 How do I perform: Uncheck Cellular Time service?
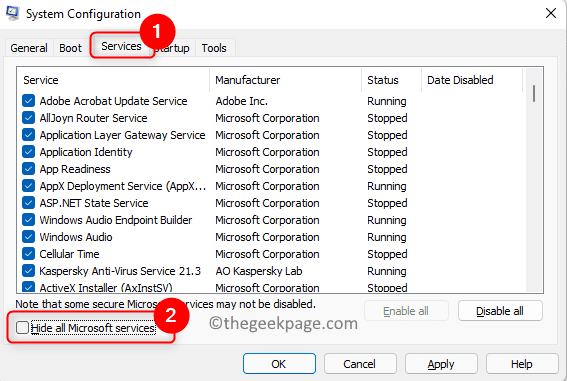pos(28,254)
